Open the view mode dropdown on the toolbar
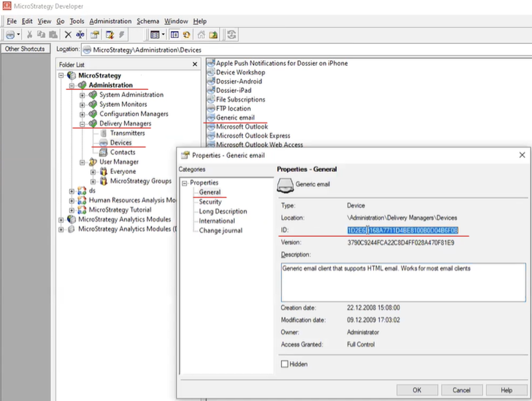 163,35
